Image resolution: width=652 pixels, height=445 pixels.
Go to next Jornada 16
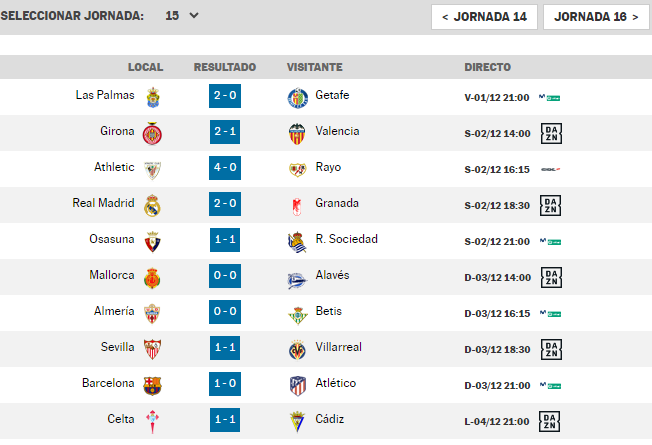[596, 17]
